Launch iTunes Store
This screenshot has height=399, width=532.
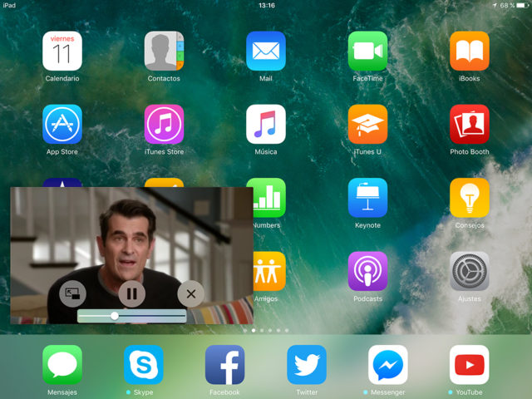pyautogui.click(x=164, y=124)
